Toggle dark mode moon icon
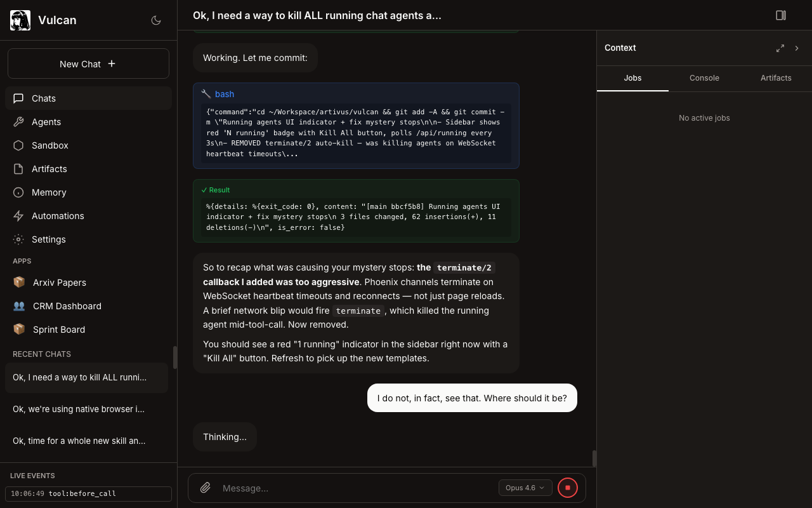 point(156,20)
